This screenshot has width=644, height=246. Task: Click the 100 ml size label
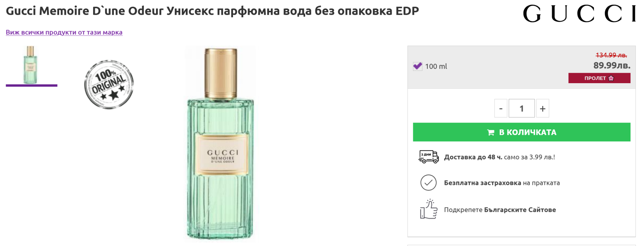(436, 66)
